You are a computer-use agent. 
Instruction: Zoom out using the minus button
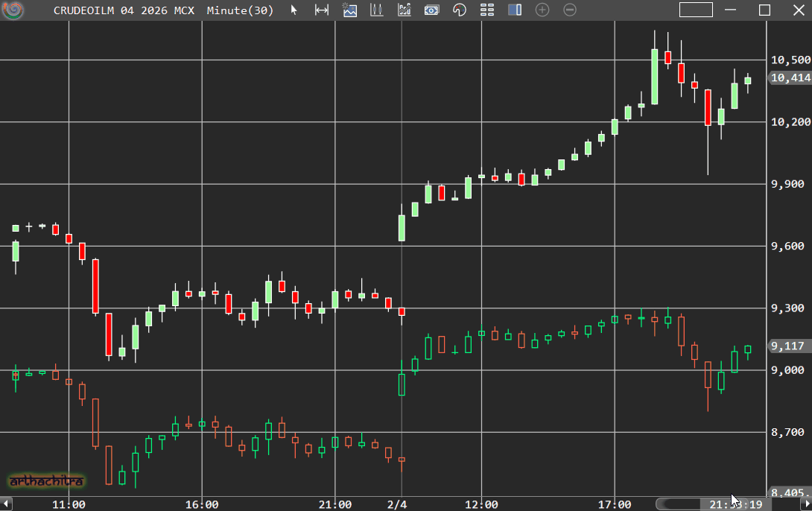[x=569, y=10]
